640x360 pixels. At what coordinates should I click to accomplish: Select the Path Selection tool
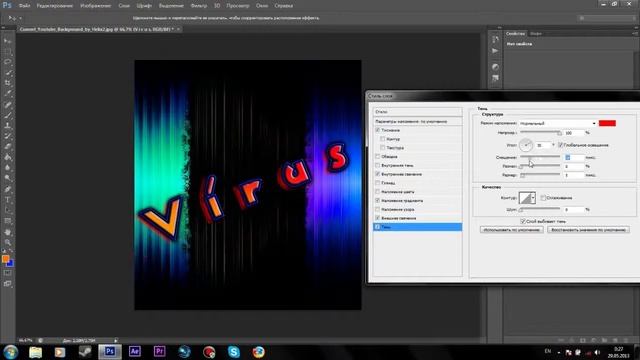(x=8, y=210)
